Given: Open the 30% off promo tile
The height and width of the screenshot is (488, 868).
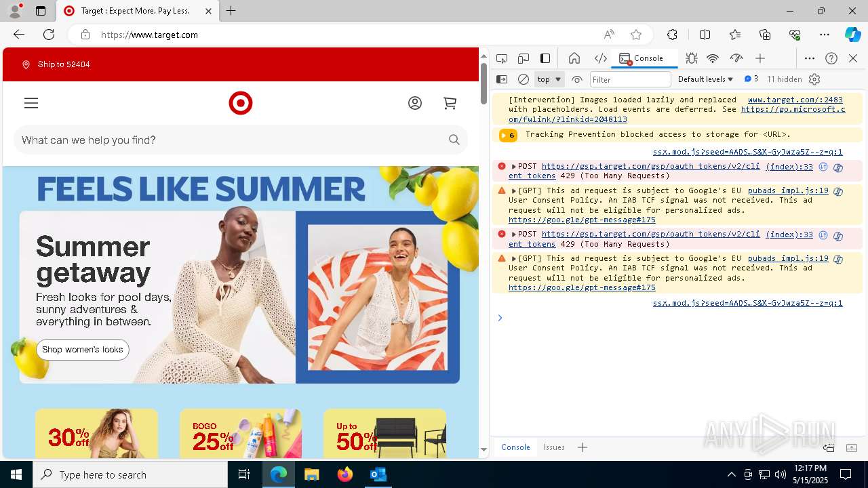Looking at the screenshot, I should pyautogui.click(x=96, y=434).
